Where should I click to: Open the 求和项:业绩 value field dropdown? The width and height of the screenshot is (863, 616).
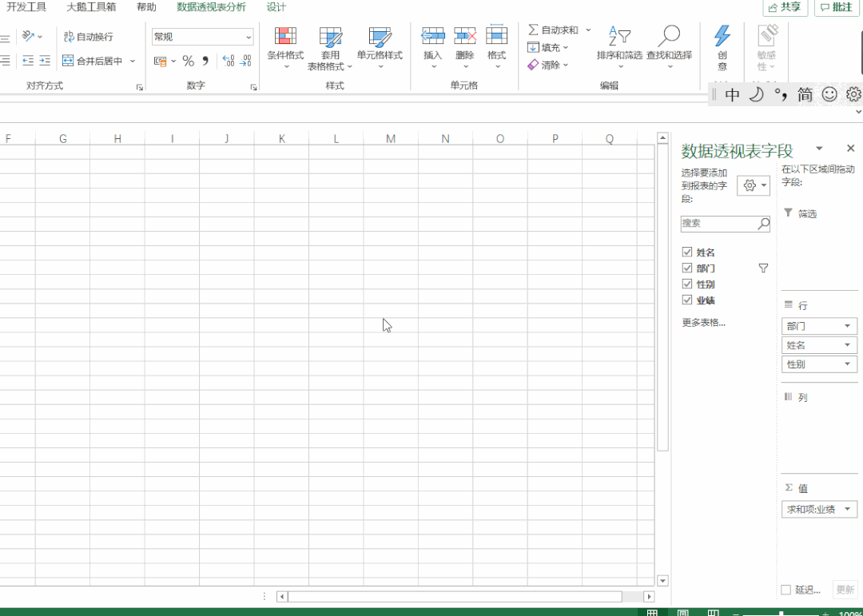pos(847,509)
